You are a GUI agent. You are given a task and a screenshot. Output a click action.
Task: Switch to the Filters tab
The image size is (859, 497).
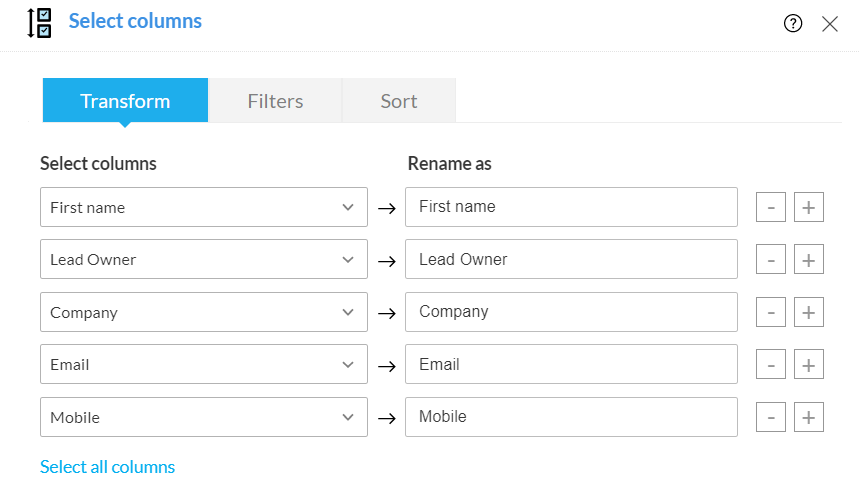[x=275, y=101]
